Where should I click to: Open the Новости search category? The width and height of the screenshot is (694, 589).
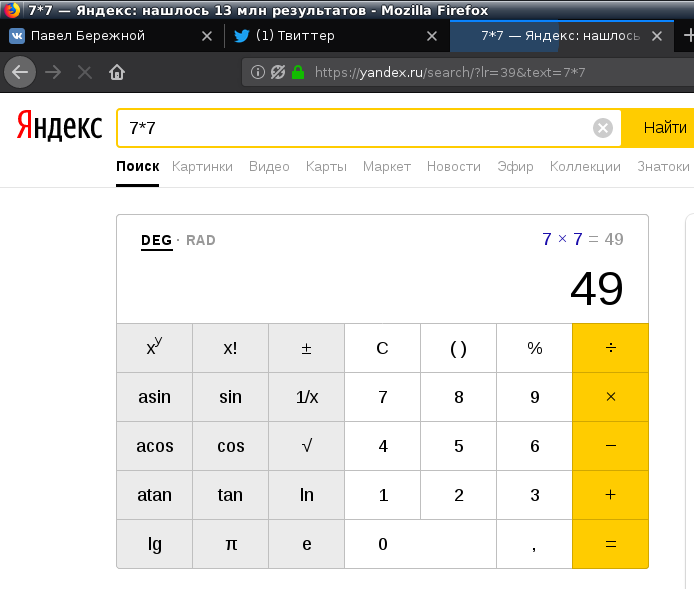point(454,166)
